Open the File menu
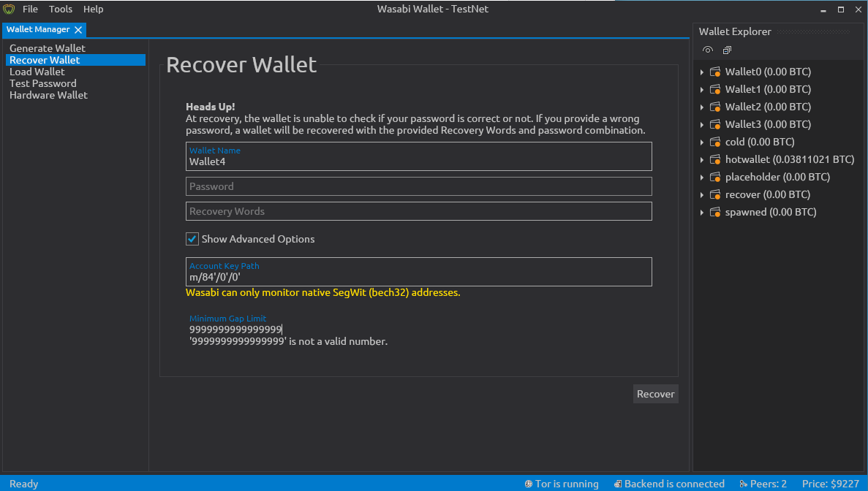868x491 pixels. (x=30, y=9)
